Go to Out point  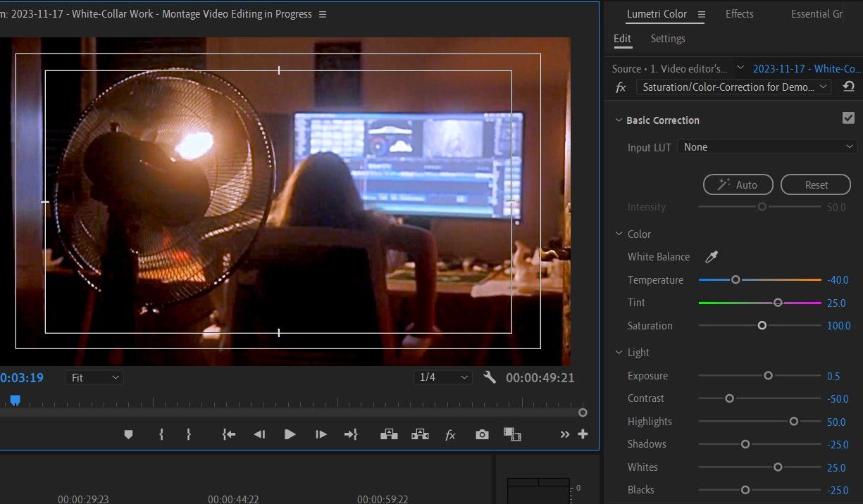coord(351,434)
